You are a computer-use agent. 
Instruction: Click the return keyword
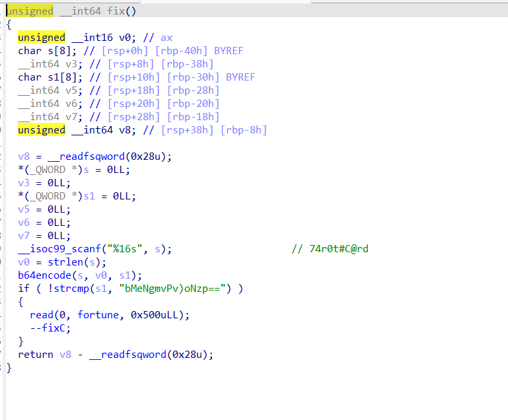click(x=36, y=355)
